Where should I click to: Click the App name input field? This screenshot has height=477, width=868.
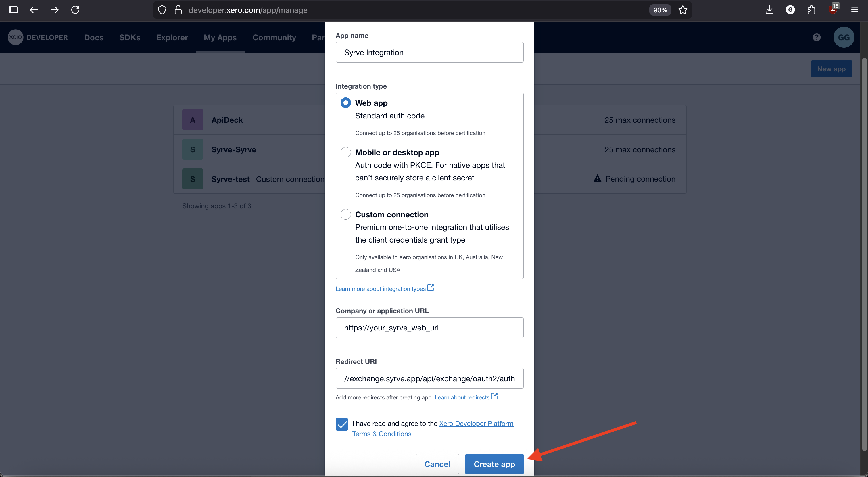tap(429, 52)
